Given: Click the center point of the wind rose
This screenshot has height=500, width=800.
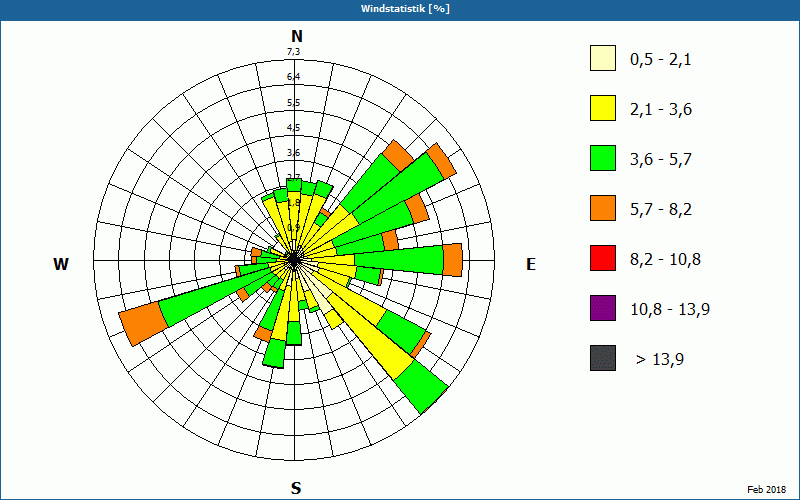Looking at the screenshot, I should [294, 260].
